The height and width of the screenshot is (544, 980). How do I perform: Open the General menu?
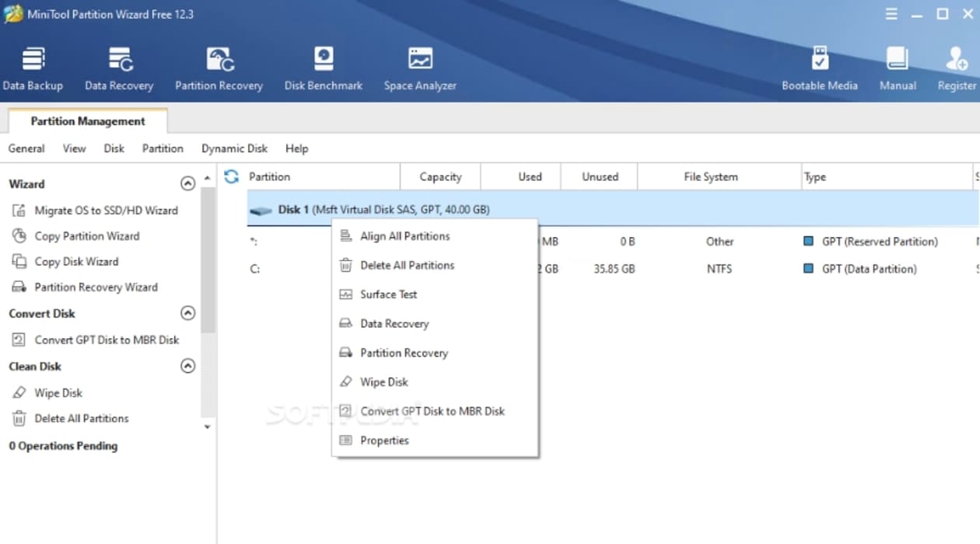pos(26,148)
